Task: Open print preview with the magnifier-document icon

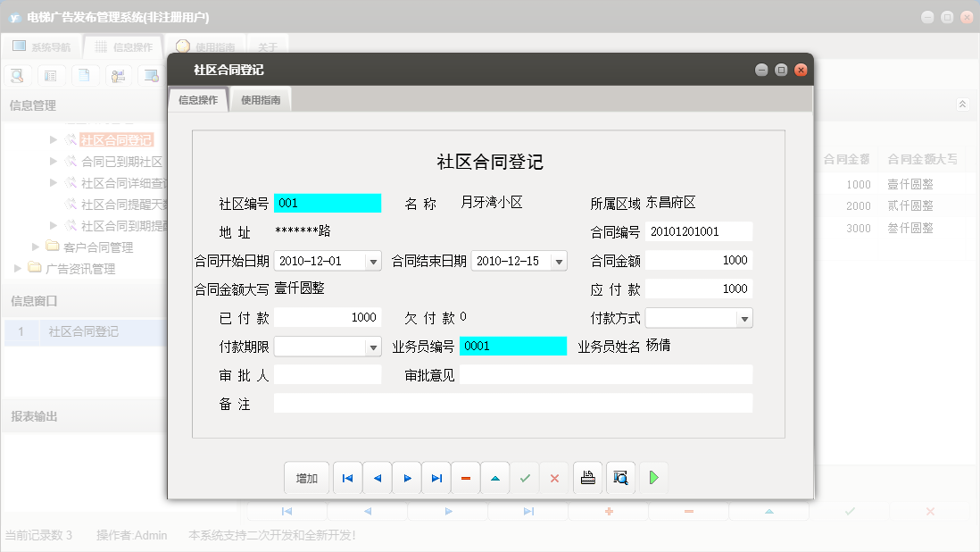Action: point(619,478)
